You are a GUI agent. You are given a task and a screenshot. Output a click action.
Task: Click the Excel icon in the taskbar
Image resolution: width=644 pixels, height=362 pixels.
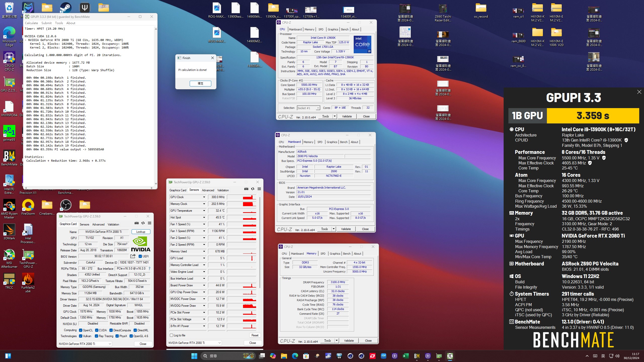pos(406,356)
